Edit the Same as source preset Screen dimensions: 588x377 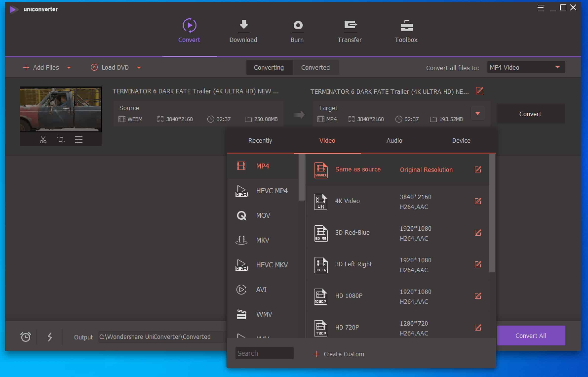click(x=478, y=169)
